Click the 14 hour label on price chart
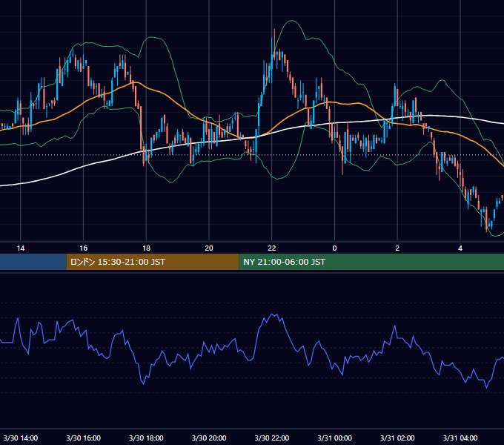Image resolution: width=504 pixels, height=445 pixels. pos(21,248)
